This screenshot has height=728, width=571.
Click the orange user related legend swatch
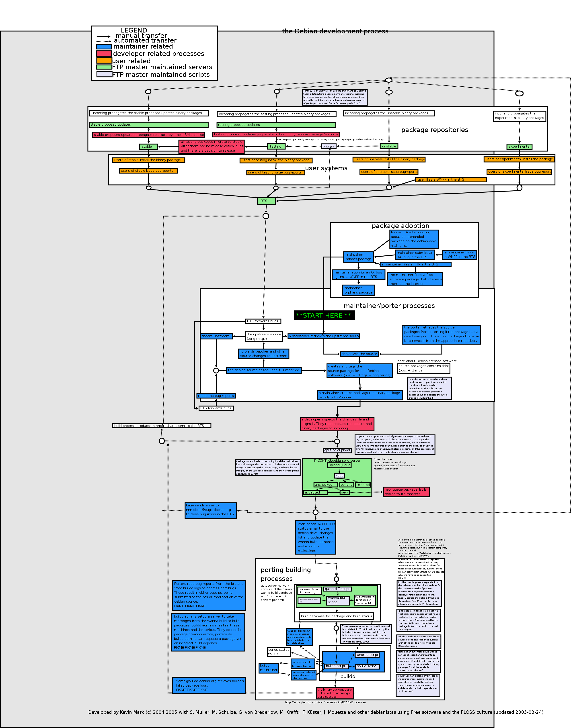104,61
